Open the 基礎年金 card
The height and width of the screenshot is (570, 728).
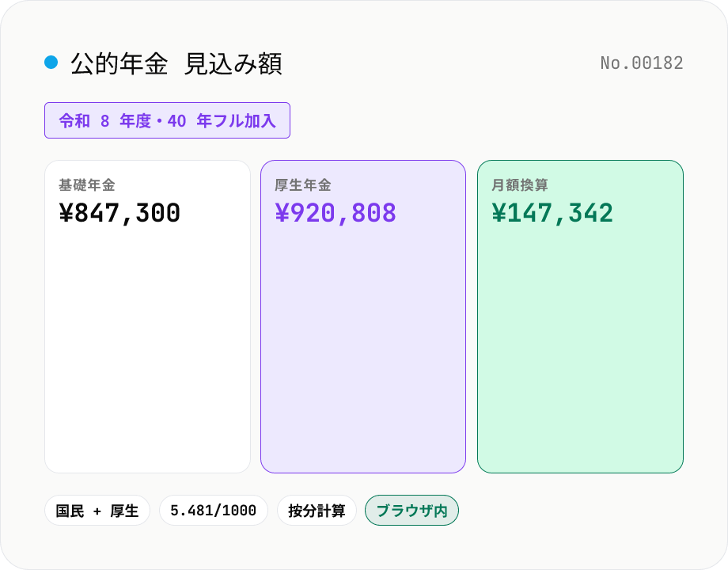click(148, 317)
